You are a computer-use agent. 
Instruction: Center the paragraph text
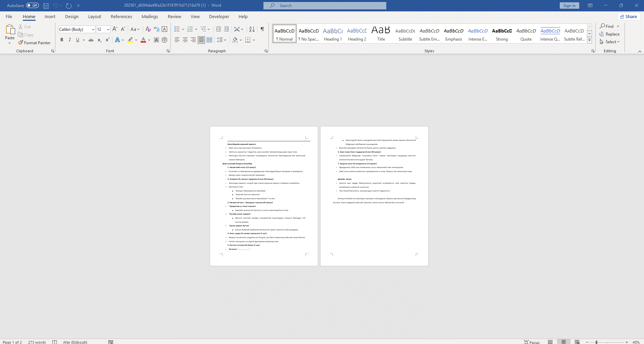pos(185,40)
